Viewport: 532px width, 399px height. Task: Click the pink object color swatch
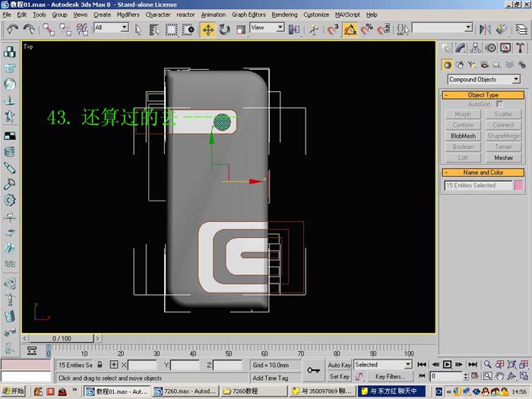(518, 185)
